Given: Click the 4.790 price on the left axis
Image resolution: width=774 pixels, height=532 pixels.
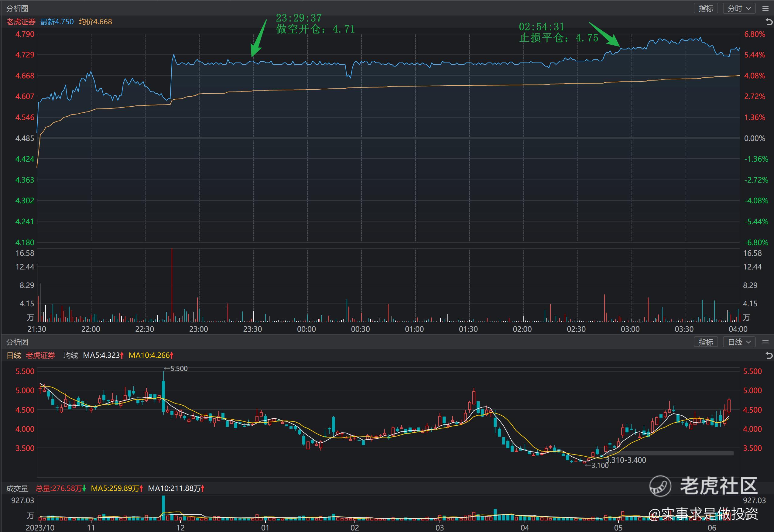Looking at the screenshot, I should click(x=25, y=34).
